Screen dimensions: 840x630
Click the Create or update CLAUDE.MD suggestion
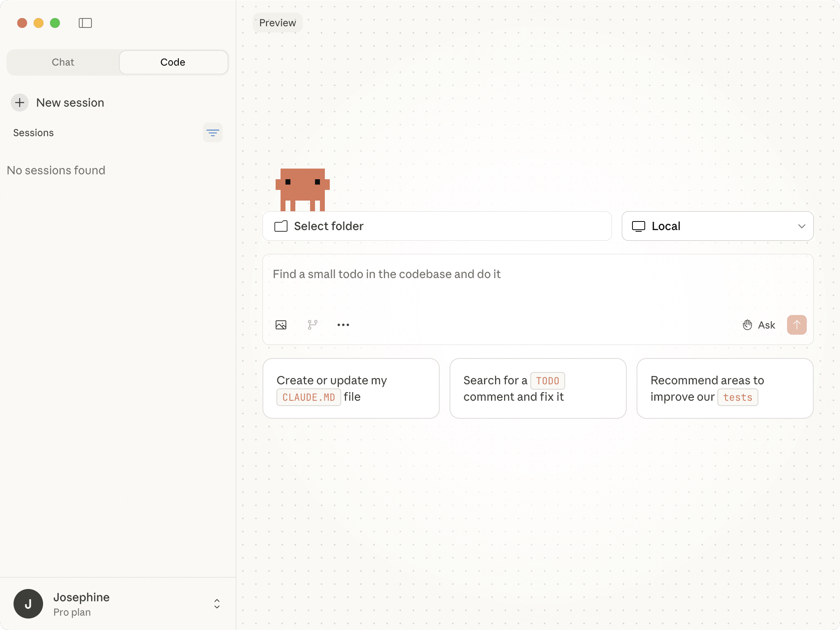(351, 388)
